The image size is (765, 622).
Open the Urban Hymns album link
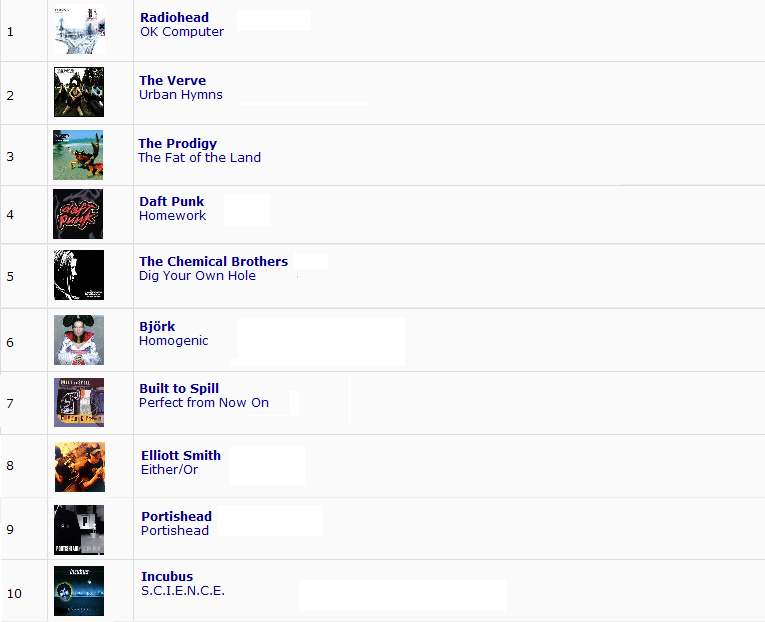181,95
